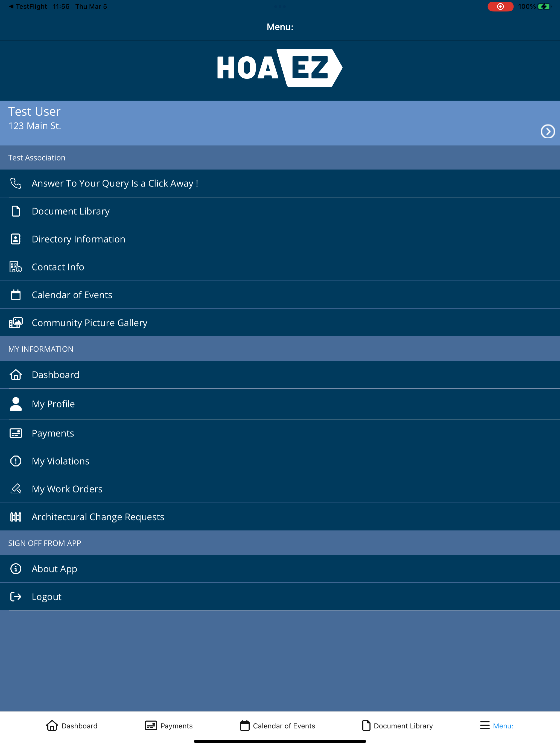The width and height of the screenshot is (560, 747).
Task: Tap the exclamation icon for My Violations
Action: pyautogui.click(x=16, y=461)
